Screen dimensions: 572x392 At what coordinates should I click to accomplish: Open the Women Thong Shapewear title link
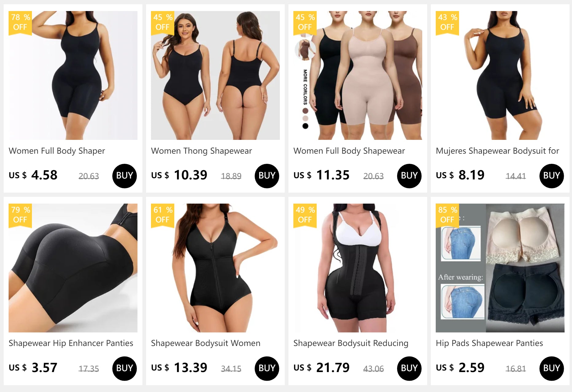[x=201, y=151]
